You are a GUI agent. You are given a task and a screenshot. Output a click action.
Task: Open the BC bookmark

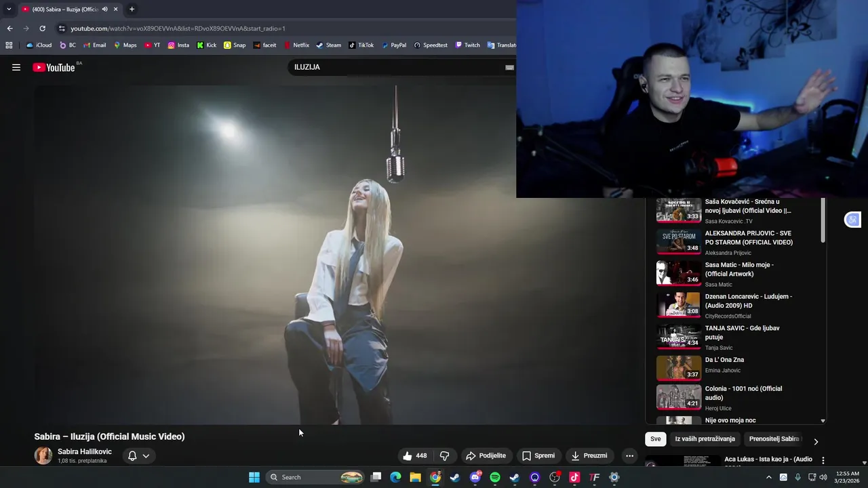68,45
